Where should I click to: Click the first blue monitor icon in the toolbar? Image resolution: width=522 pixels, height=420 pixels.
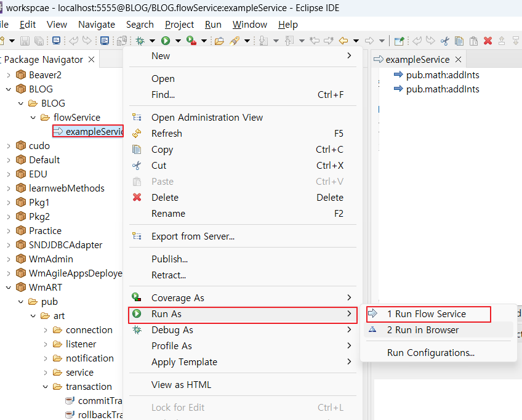(x=56, y=41)
